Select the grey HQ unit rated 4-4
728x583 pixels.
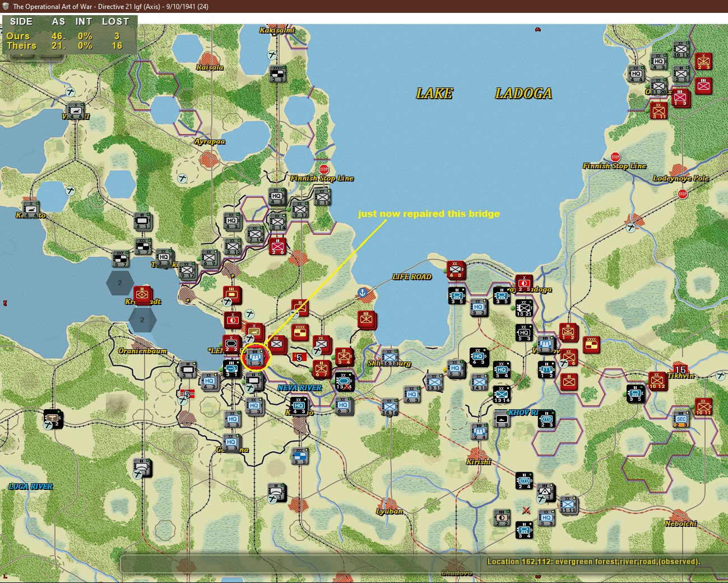click(x=636, y=74)
